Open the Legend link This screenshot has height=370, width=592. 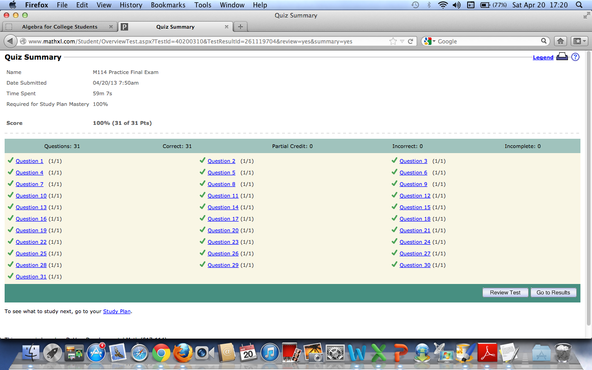tap(543, 57)
